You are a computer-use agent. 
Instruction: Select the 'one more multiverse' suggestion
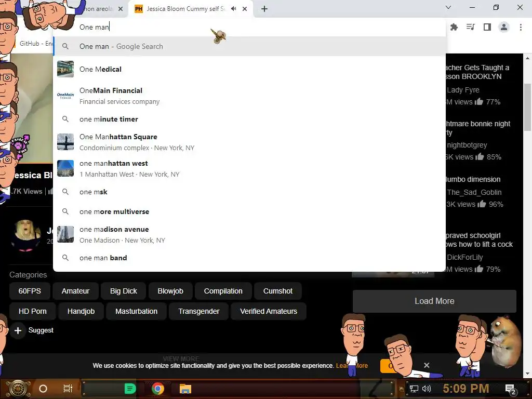[x=249, y=211]
